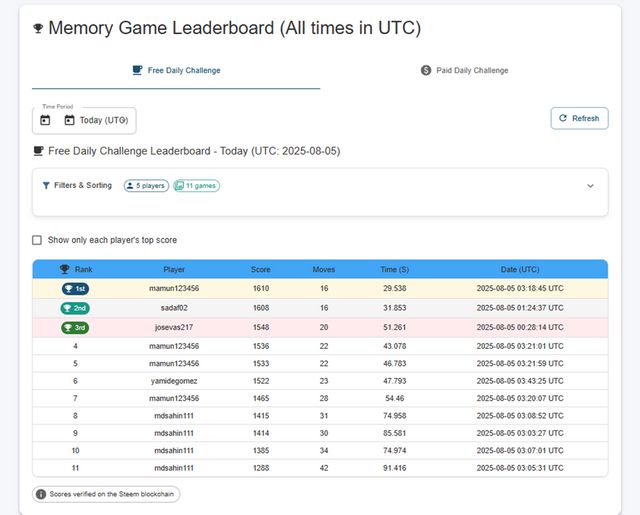Sort by the Date (UTC) column header
The width and height of the screenshot is (640, 515).
tap(520, 269)
